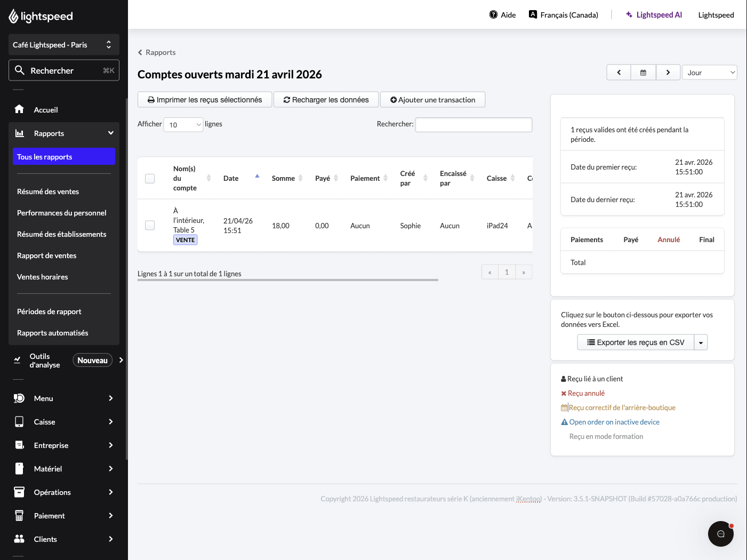This screenshot has width=747, height=560.
Task: Sort by Caisse column sort icon
Action: (x=512, y=178)
